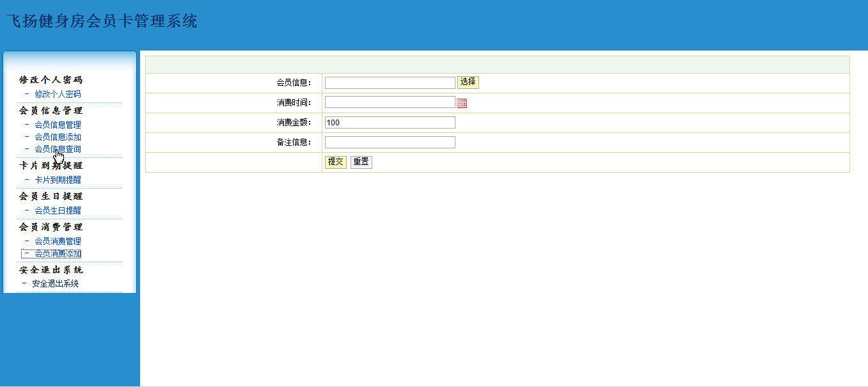The image size is (868, 387).
Task: Open 会员信息查询 sidebar link
Action: 58,149
